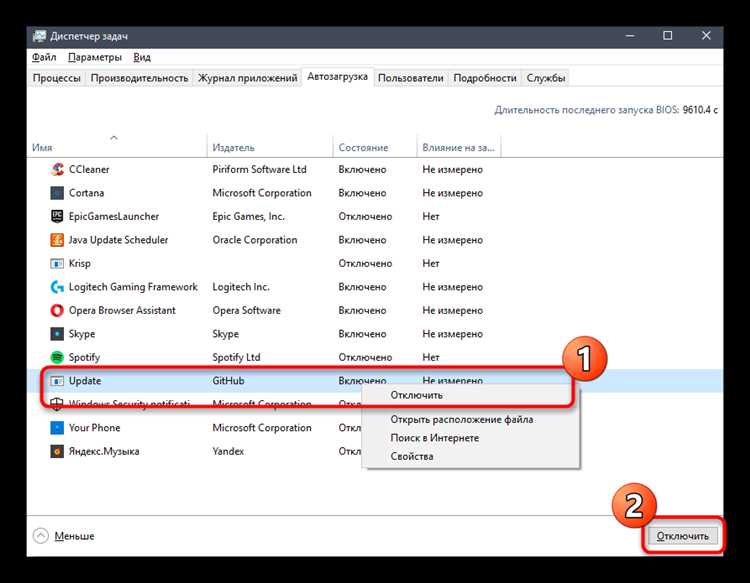Click the Меньше link text

[x=74, y=536]
